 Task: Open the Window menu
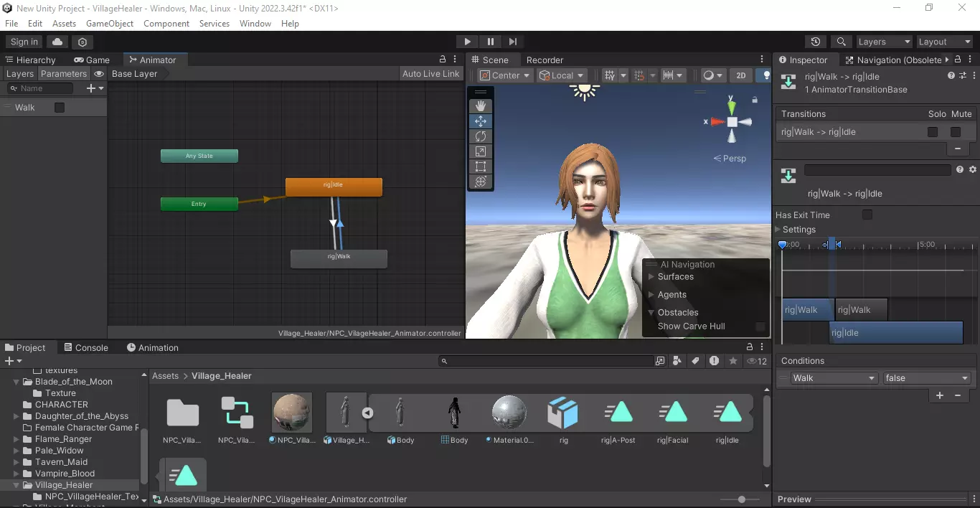pos(255,24)
